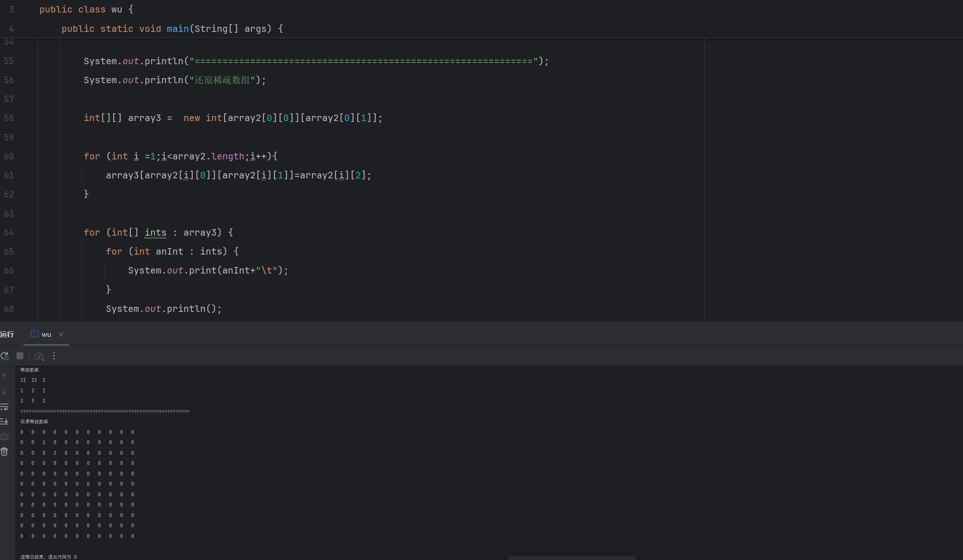The width and height of the screenshot is (963, 560).
Task: Click '进程已结束，退出代码为 0' message
Action: click(x=49, y=557)
